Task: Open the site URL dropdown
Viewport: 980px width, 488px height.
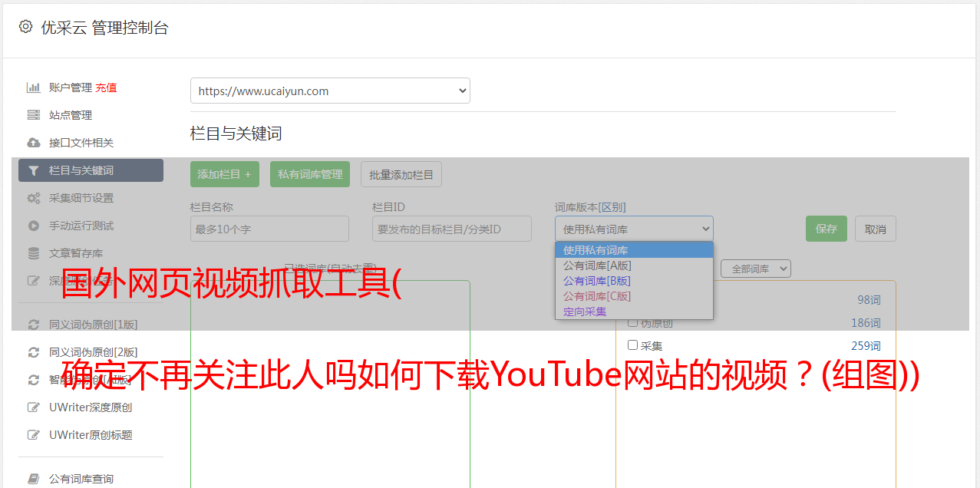Action: pyautogui.click(x=330, y=91)
